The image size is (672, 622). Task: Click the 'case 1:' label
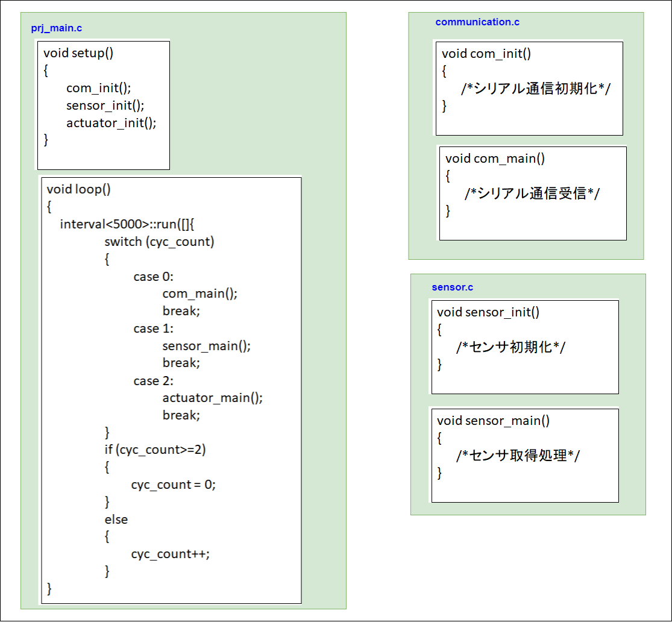pos(154,329)
